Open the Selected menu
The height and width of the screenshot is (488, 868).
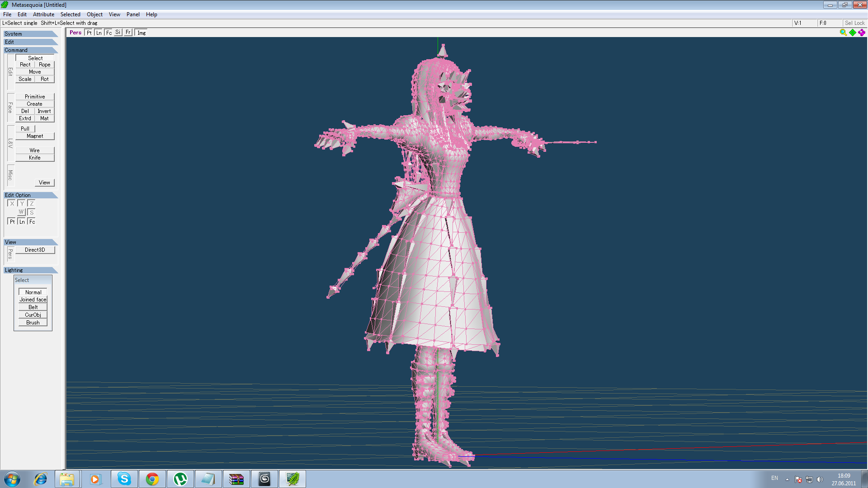click(71, 14)
